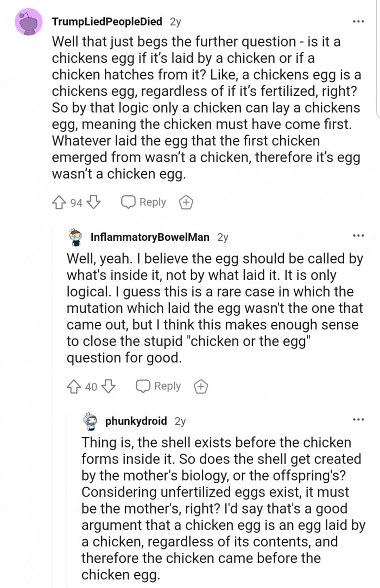The height and width of the screenshot is (588, 380).
Task: Reply to InflammatoryBowelMan's comment
Action: [159, 386]
